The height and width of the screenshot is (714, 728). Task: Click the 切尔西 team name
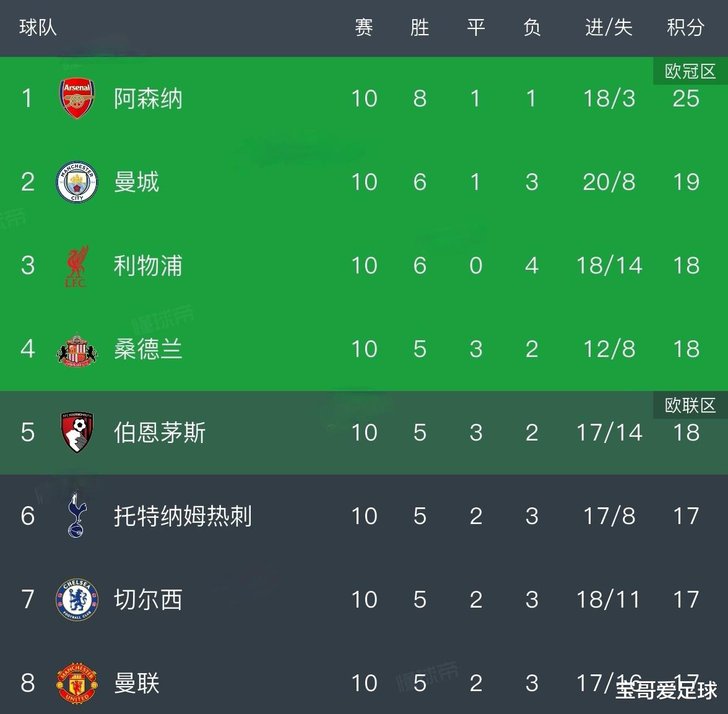click(x=148, y=600)
